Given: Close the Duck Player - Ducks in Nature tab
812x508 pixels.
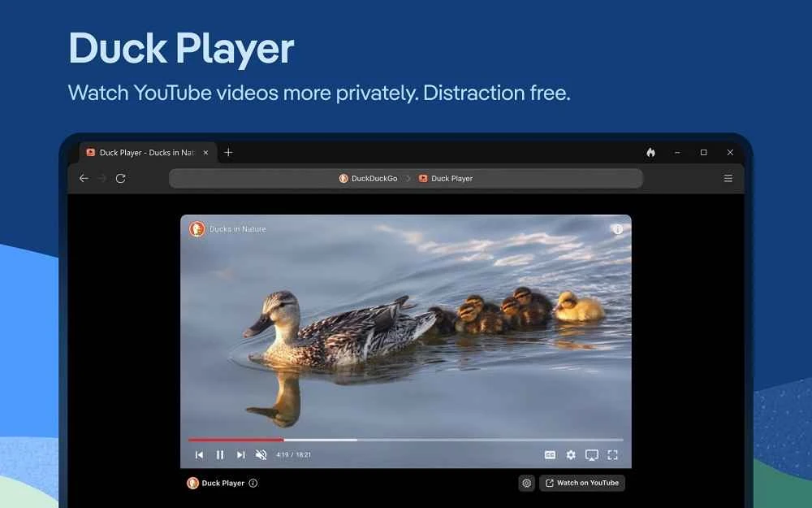Looking at the screenshot, I should pyautogui.click(x=205, y=153).
